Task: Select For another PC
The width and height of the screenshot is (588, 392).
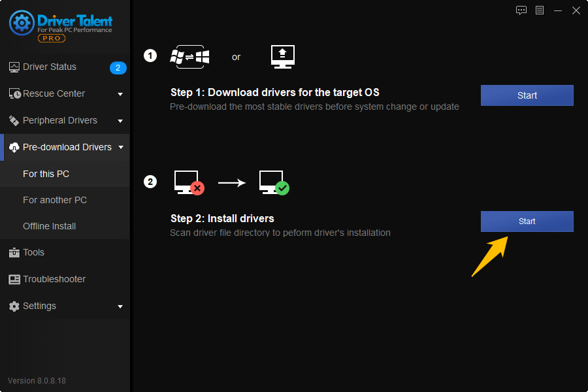Action: [x=65, y=200]
